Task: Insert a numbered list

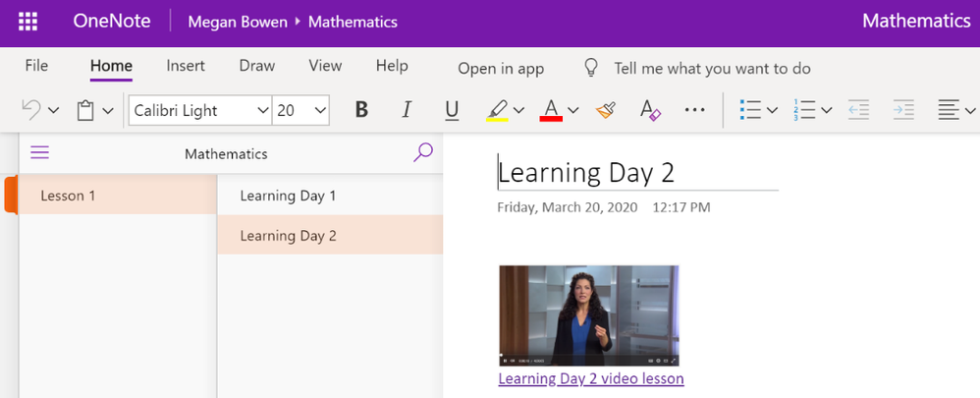Action: pyautogui.click(x=804, y=110)
